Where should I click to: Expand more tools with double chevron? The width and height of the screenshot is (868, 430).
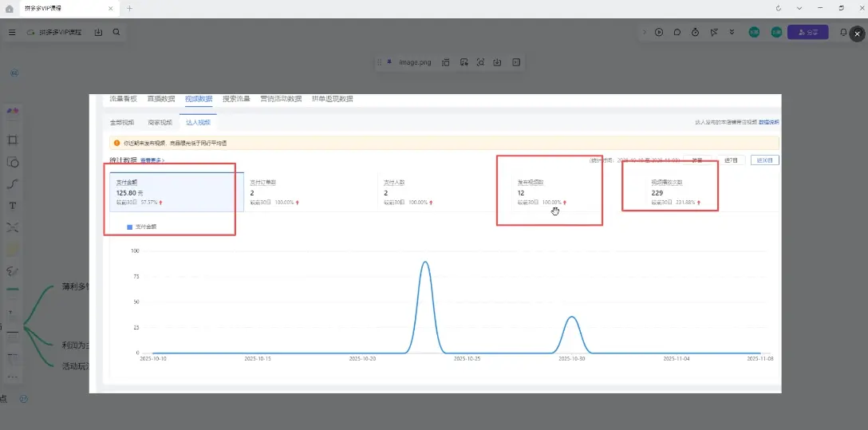pos(732,33)
